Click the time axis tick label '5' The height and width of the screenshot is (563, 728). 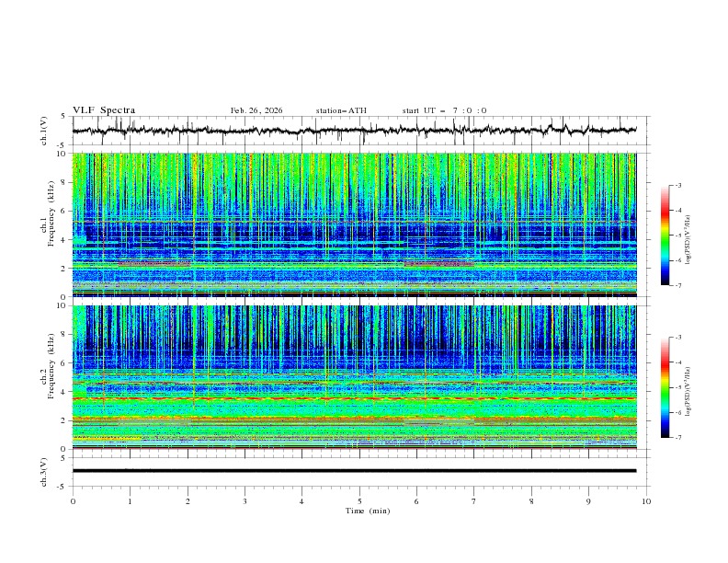pyautogui.click(x=359, y=501)
